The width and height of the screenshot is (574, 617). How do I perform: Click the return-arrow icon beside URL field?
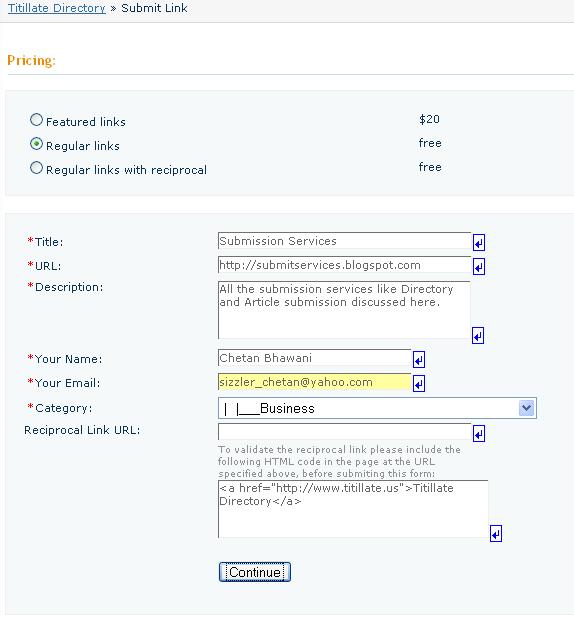tap(478, 266)
